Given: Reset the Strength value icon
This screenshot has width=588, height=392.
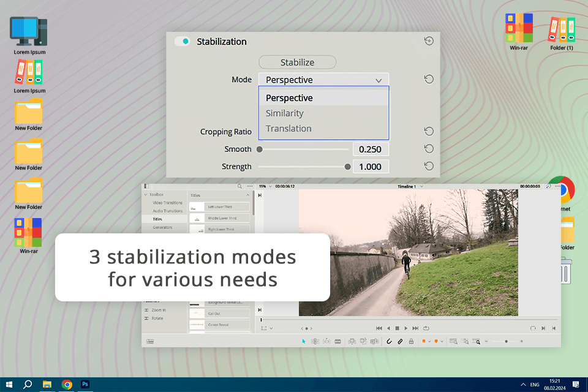Looking at the screenshot, I should point(429,166).
